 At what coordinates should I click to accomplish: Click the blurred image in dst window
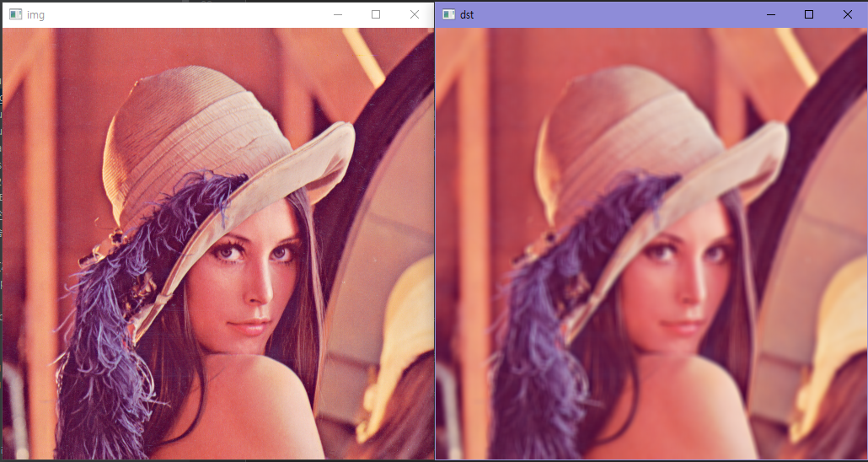coord(651,243)
